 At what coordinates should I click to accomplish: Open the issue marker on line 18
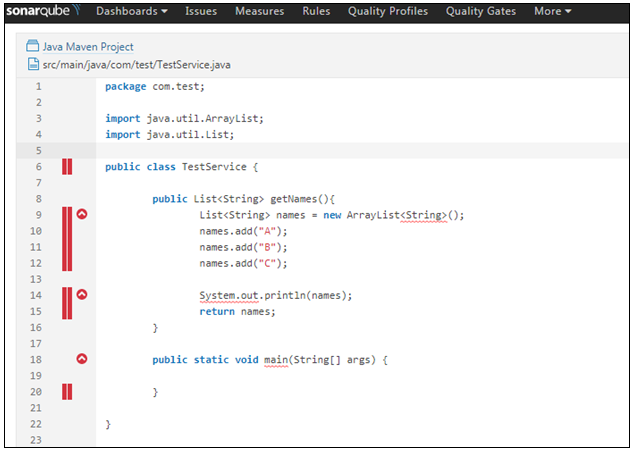(x=82, y=359)
